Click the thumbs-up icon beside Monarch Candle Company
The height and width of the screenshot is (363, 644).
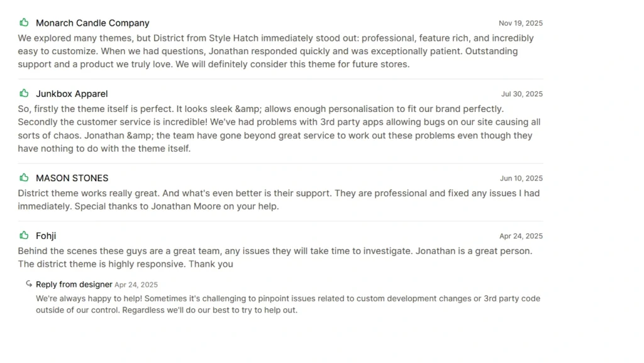24,23
